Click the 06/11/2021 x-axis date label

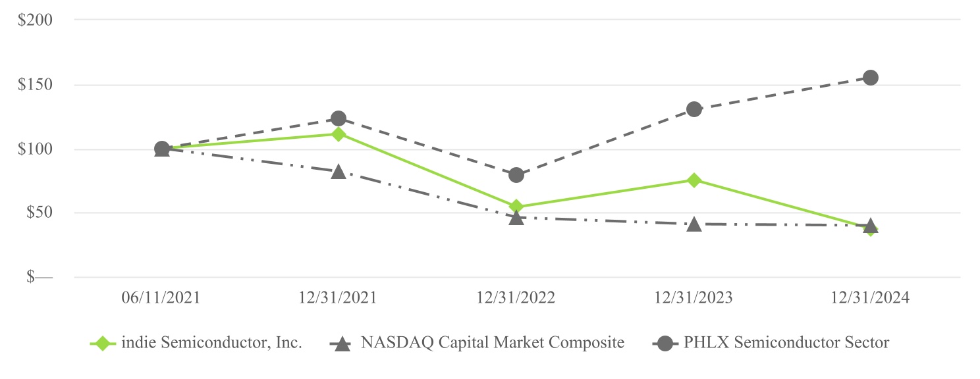161,298
